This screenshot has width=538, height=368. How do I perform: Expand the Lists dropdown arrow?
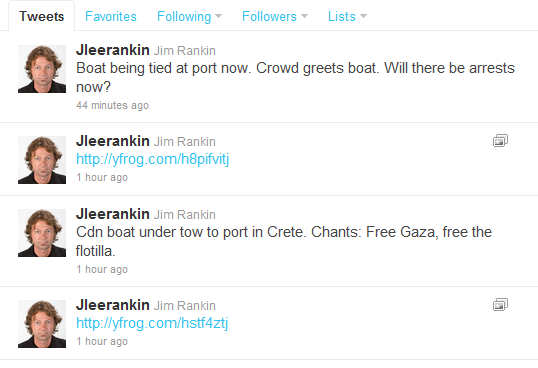363,16
